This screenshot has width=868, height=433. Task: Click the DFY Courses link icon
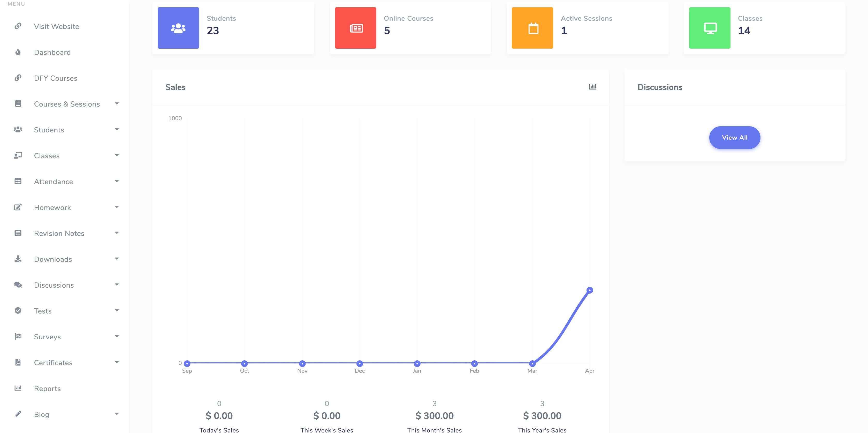(x=18, y=78)
